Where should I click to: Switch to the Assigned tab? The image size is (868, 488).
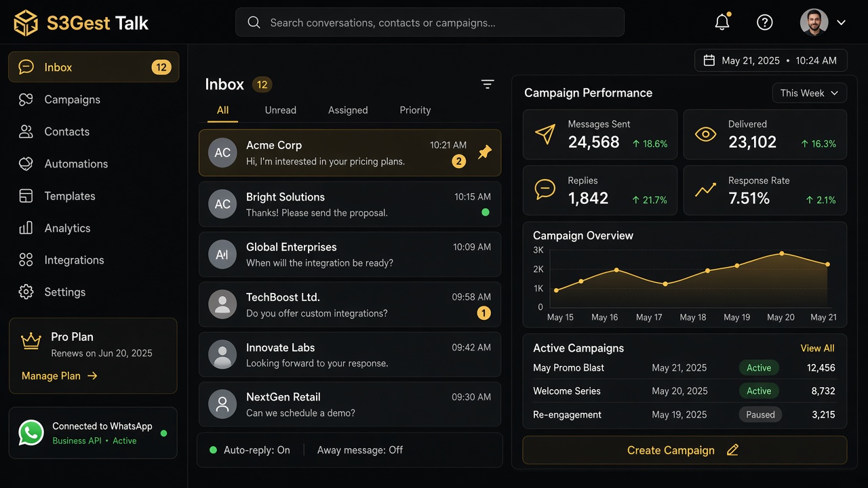click(x=348, y=110)
